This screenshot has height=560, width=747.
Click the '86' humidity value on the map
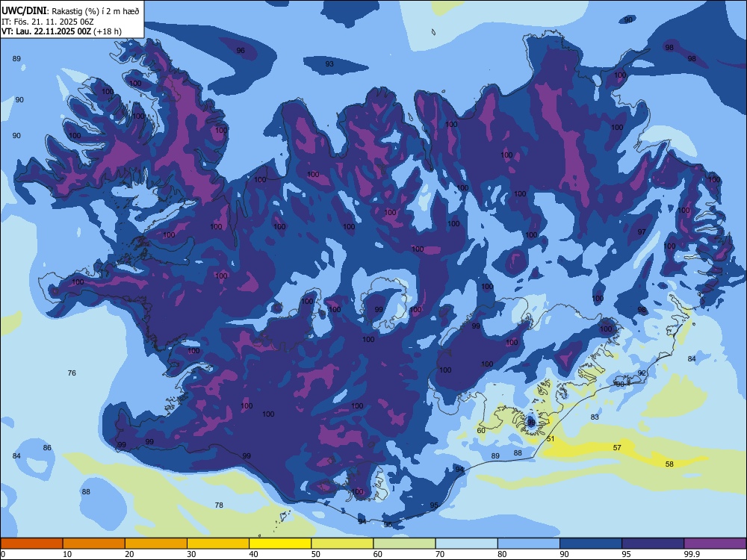coord(47,447)
